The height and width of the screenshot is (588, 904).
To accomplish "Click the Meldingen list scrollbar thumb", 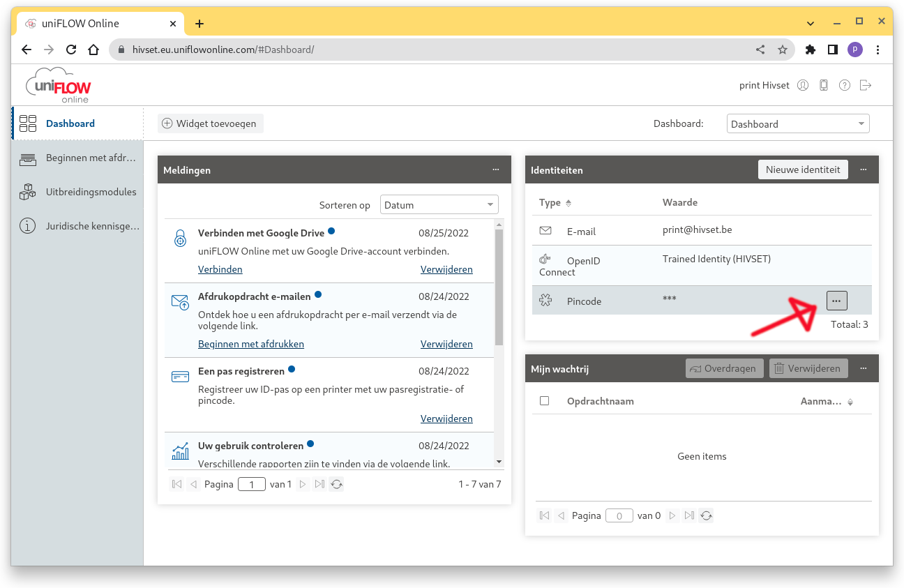I will click(499, 287).
